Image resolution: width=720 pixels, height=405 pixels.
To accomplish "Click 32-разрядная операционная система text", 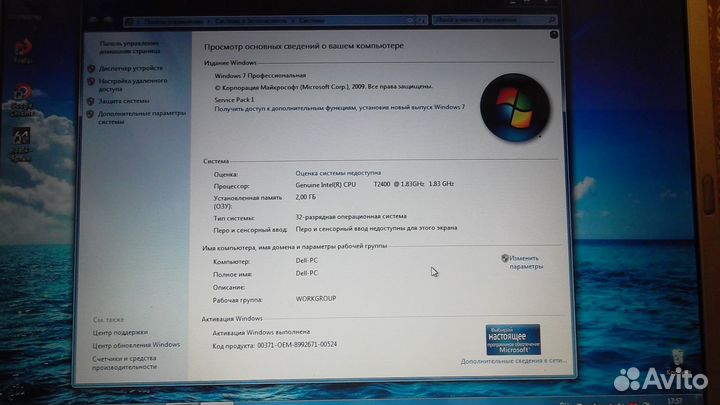I will click(351, 216).
